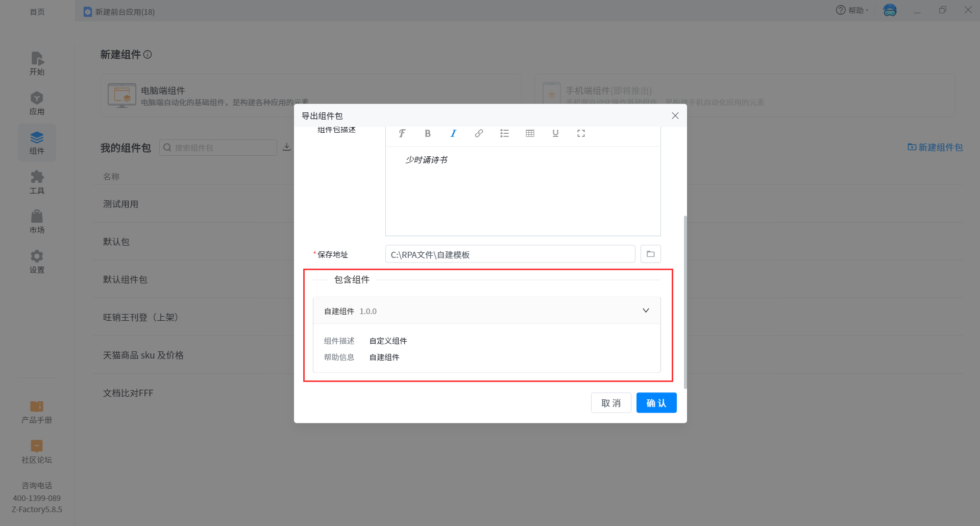The width and height of the screenshot is (980, 526).
Task: Click the 确认 button
Action: (656, 403)
